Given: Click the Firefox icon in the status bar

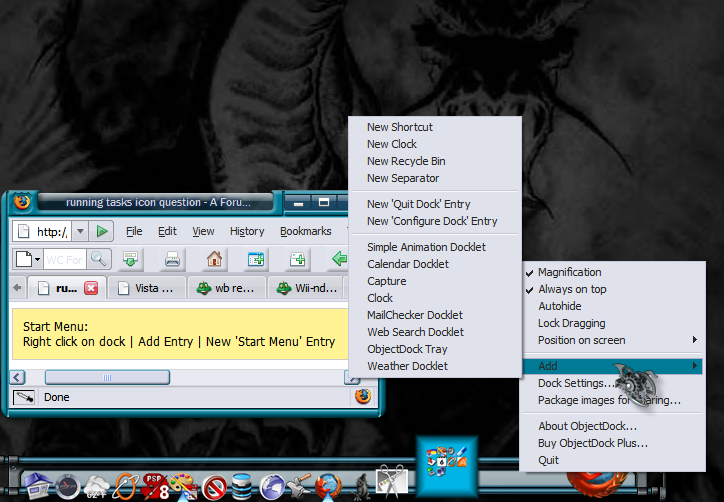Looking at the screenshot, I should coord(363,396).
